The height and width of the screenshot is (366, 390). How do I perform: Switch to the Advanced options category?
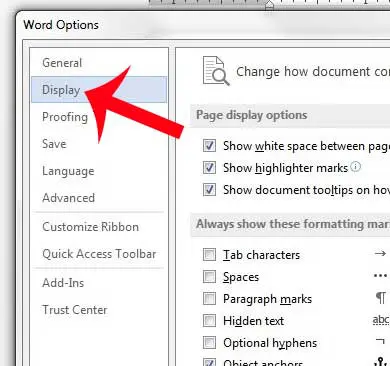68,198
